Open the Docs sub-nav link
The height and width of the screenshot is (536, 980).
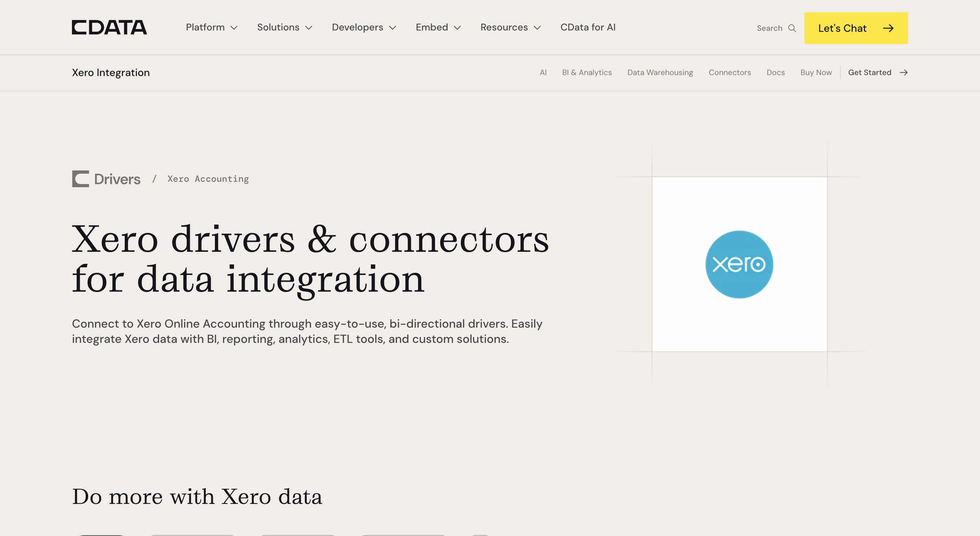point(775,73)
